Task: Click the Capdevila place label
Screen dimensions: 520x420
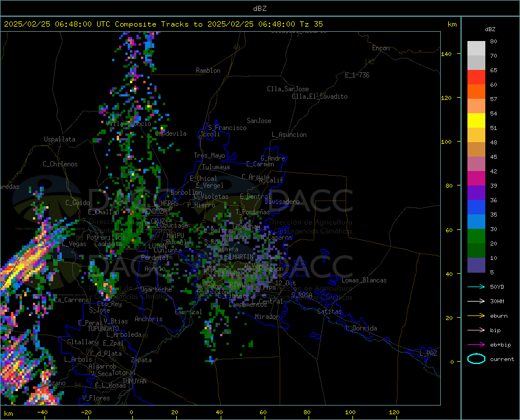Action: (171, 133)
